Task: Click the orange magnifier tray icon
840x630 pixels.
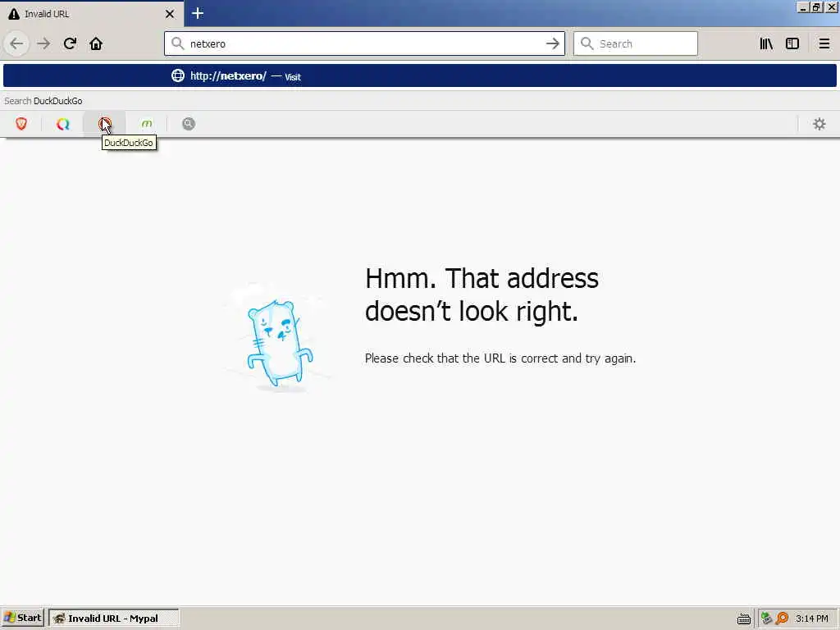Action: click(782, 619)
